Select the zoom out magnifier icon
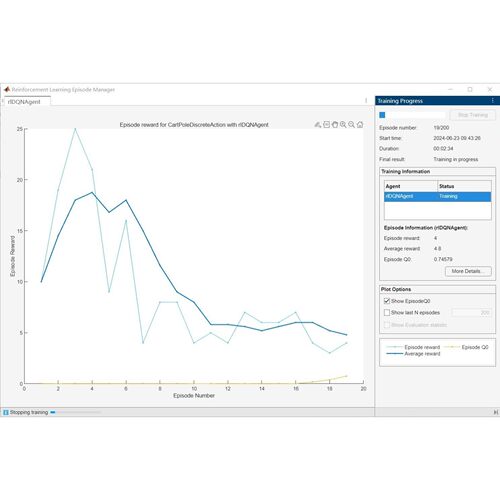Screen dimensions: 500x500 (x=351, y=125)
